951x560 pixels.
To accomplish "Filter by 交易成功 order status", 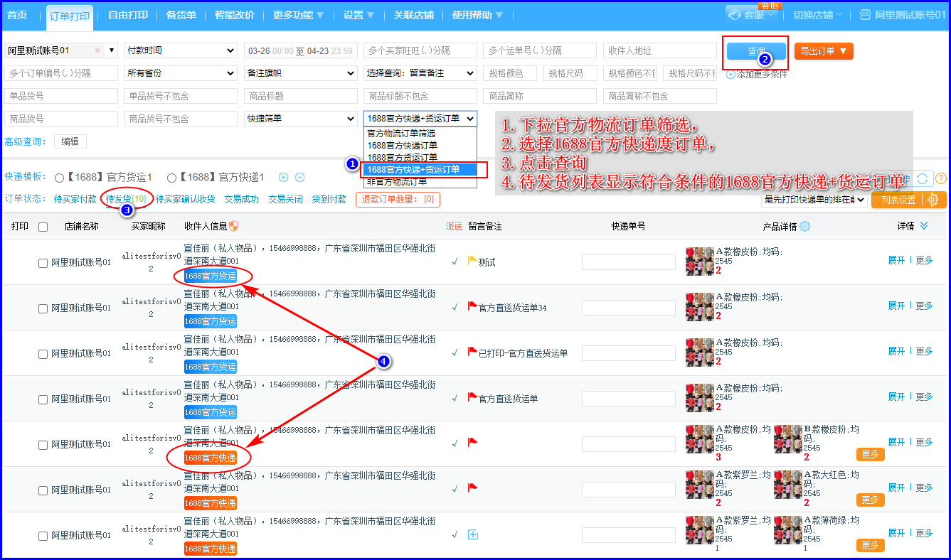I will tap(242, 200).
